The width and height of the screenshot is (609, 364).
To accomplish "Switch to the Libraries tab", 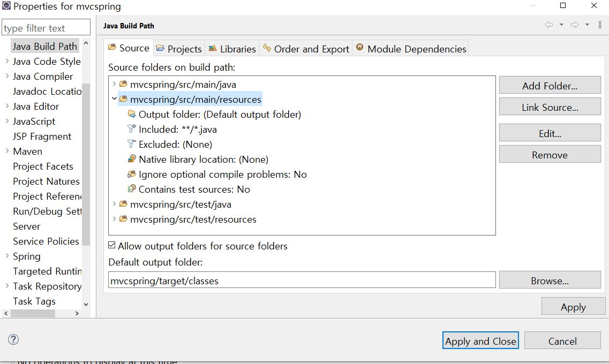I will pyautogui.click(x=232, y=49).
